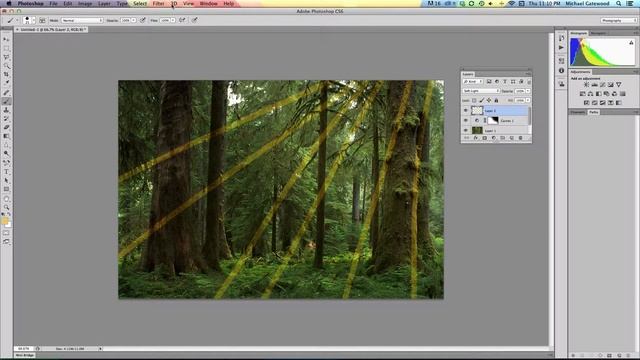Add a Levels adjustment
The height and width of the screenshot is (360, 640).
click(594, 84)
